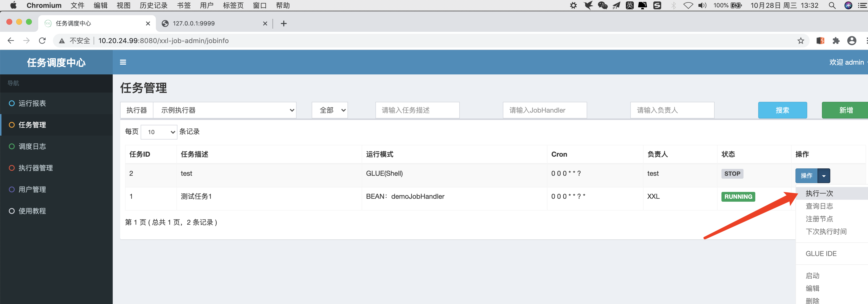The image size is (868, 304).
Task: Click the browser reload icon
Action: 42,41
